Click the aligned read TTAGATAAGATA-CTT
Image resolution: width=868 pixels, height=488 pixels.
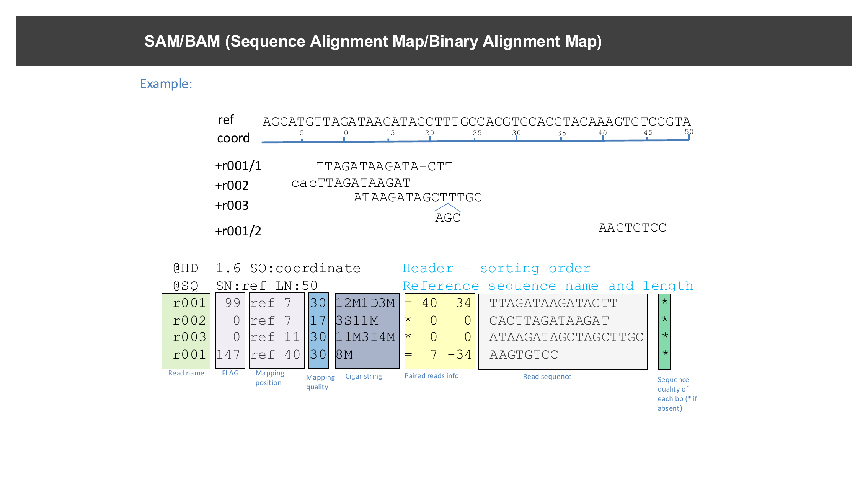[x=384, y=166]
